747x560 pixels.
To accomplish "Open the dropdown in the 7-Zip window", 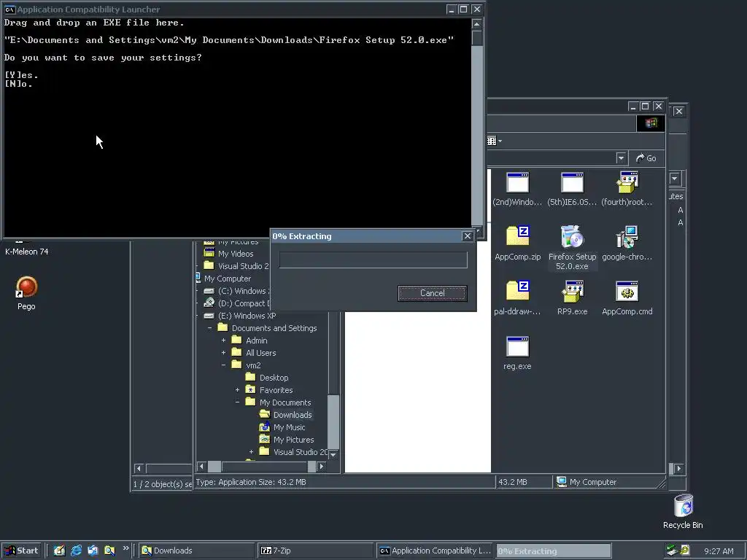I will point(675,179).
